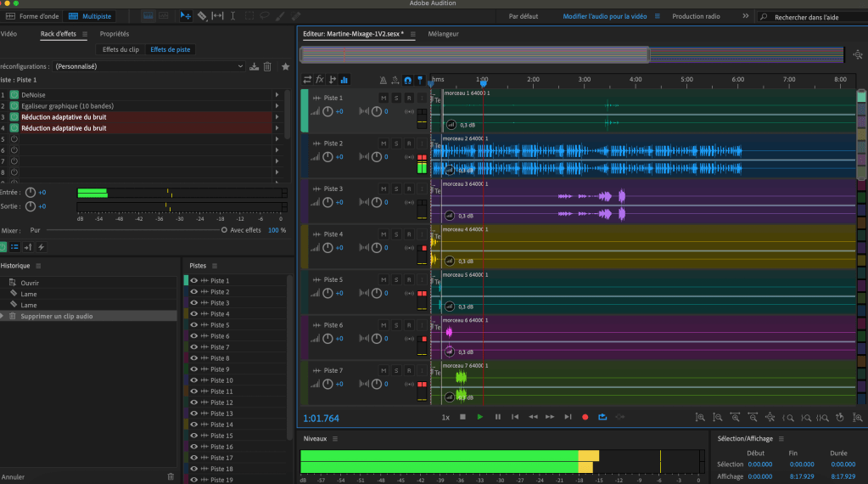Switch to Forme d'onde view
This screenshot has height=484, width=868.
[x=34, y=16]
